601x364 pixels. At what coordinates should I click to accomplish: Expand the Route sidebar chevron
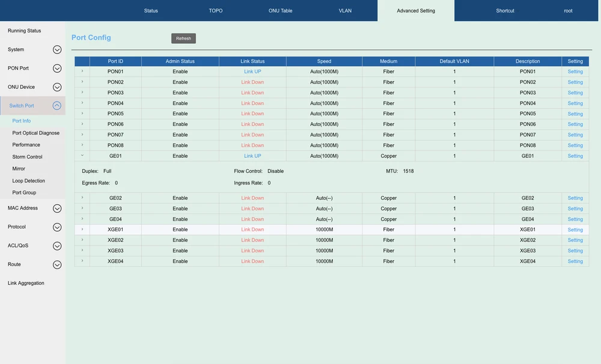(x=57, y=265)
